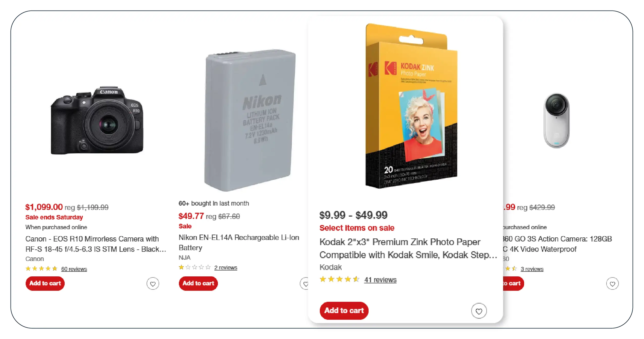Open Nikon EN-EL14A Rechargeable Li-Ion Battery title
644x339 pixels.
point(239,243)
